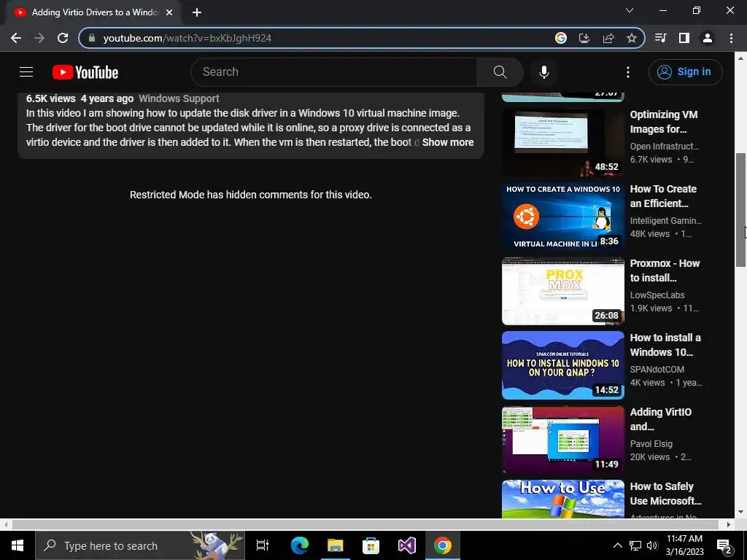Open the Windows 10 virtual machine thumbnail

(562, 216)
